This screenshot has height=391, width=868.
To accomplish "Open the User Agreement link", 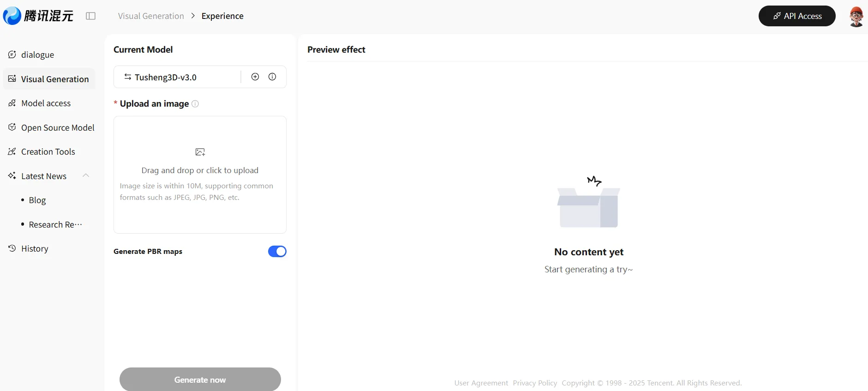I will tap(481, 383).
